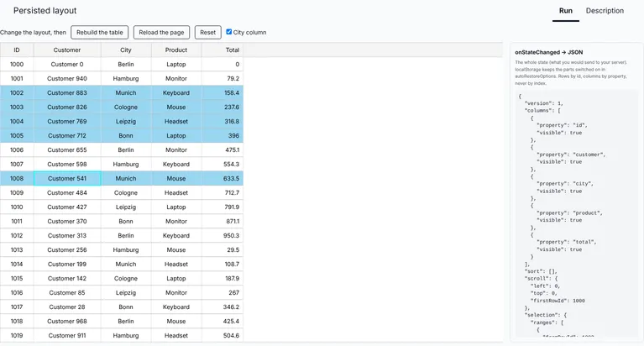This screenshot has width=644, height=346.
Task: Open the Description tab
Action: pos(605,11)
